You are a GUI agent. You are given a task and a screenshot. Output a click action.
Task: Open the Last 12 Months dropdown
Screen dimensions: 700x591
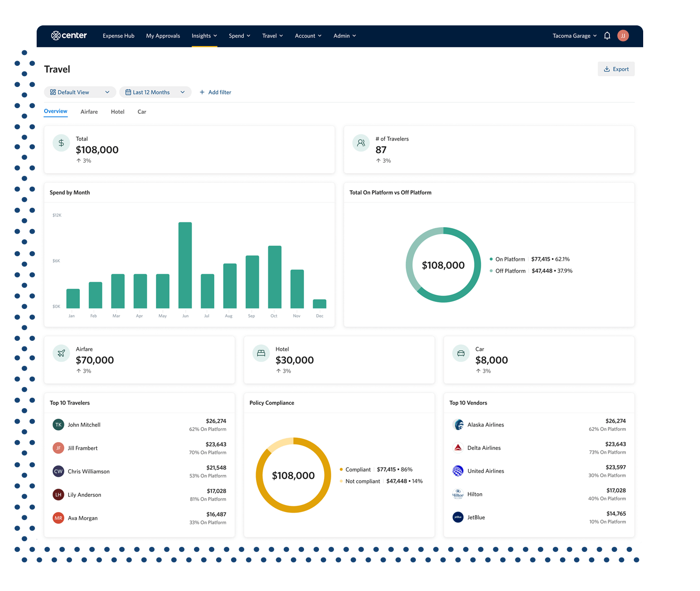point(156,92)
